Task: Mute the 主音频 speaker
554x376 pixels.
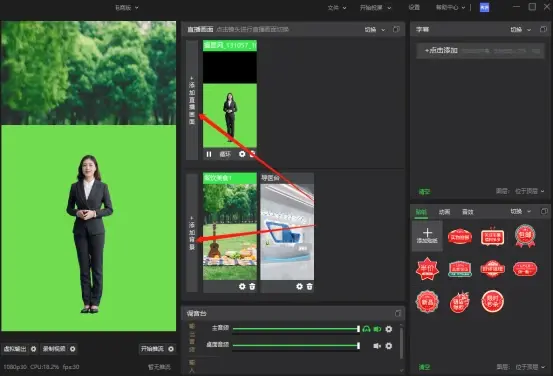Action: pyautogui.click(x=377, y=329)
